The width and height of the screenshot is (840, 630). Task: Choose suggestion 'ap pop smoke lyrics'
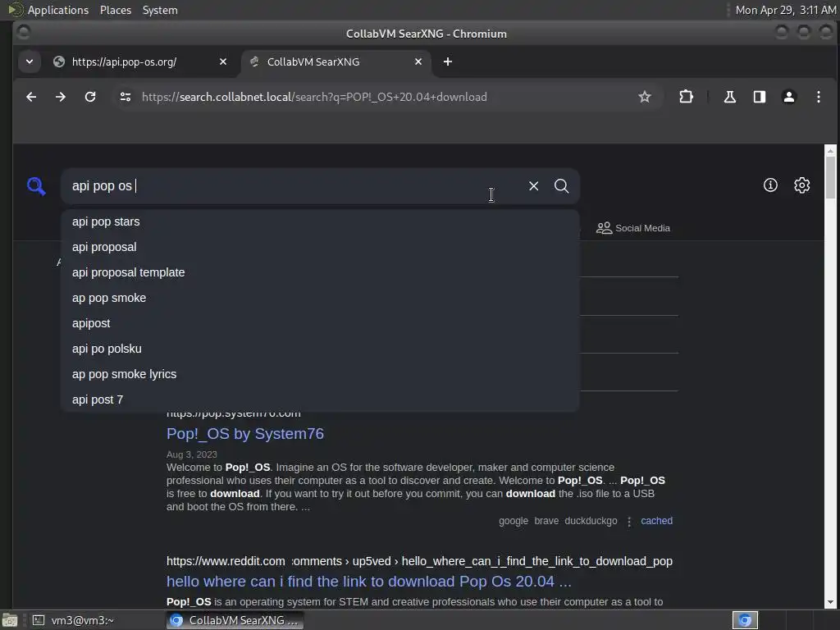coord(320,374)
